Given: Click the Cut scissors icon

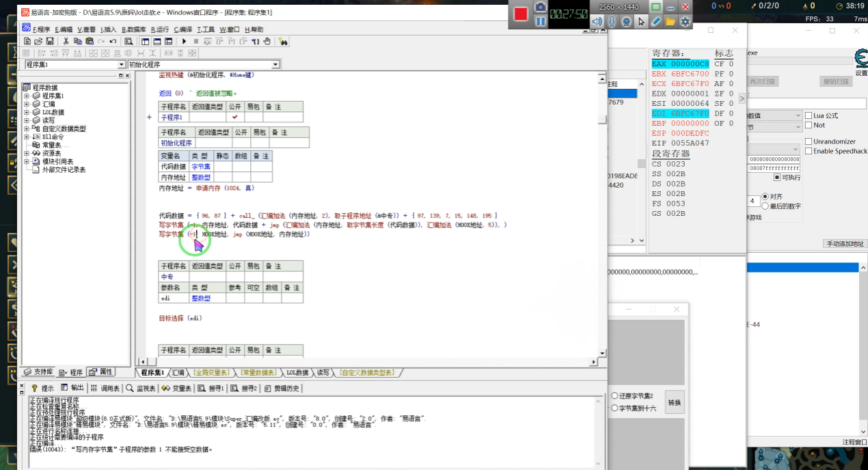Looking at the screenshot, I should pos(66,42).
